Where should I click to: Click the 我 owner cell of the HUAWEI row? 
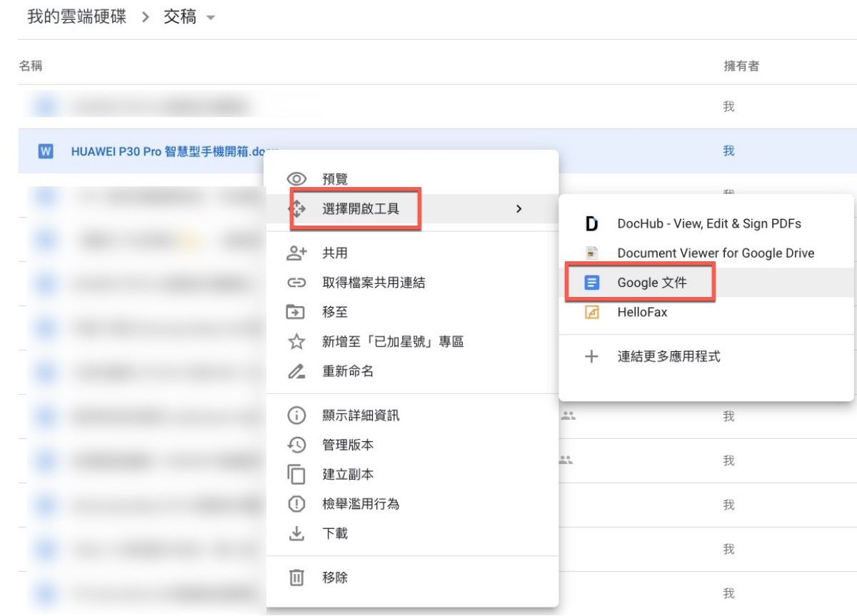point(728,151)
